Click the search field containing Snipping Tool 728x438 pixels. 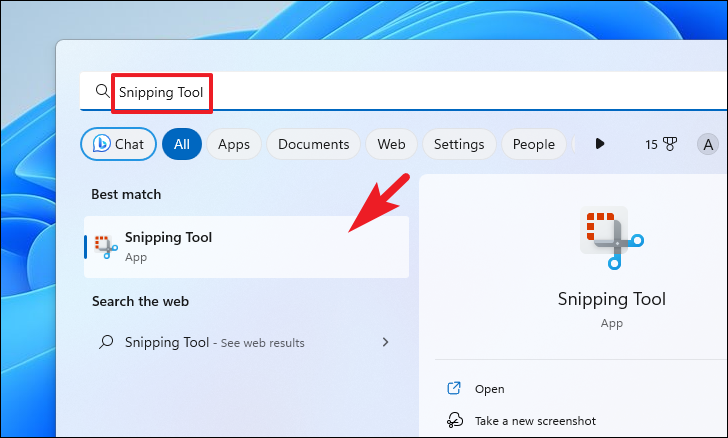tap(400, 92)
